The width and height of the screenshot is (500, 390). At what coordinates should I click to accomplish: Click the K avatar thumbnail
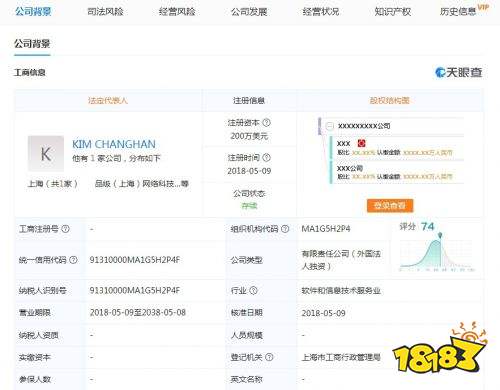coord(46,154)
